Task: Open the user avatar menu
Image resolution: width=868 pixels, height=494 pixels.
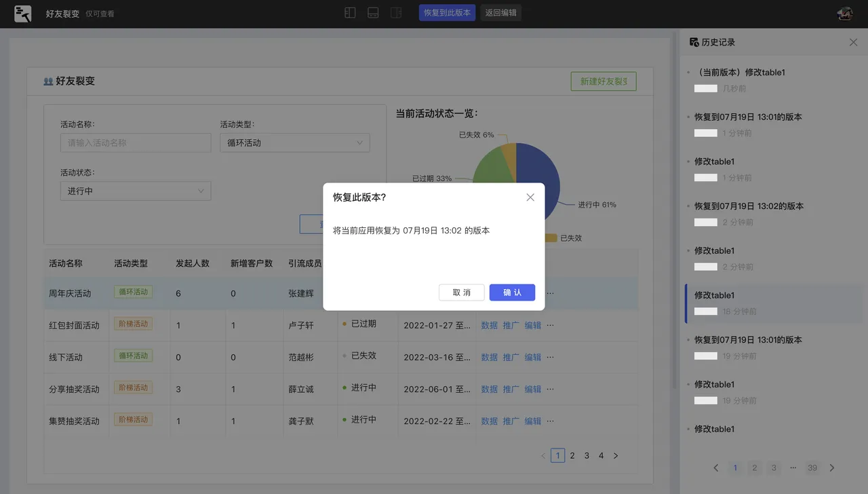Action: pyautogui.click(x=845, y=13)
